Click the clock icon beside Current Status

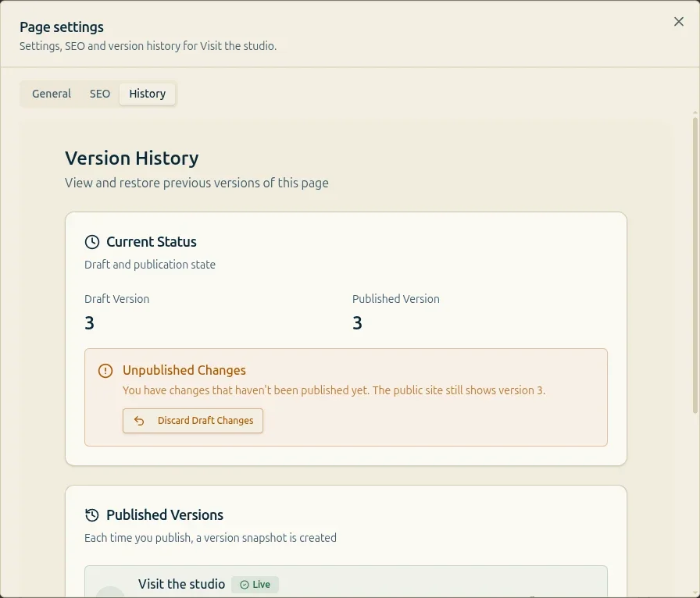point(92,242)
